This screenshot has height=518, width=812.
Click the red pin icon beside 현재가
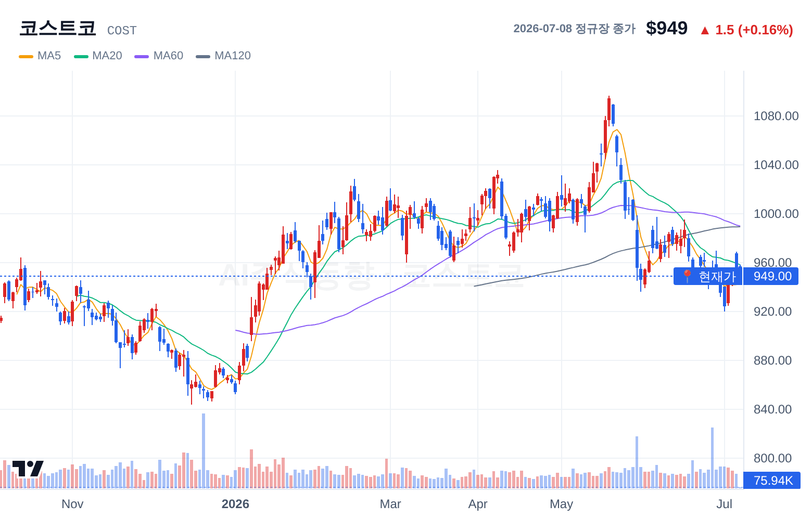pyautogui.click(x=687, y=276)
